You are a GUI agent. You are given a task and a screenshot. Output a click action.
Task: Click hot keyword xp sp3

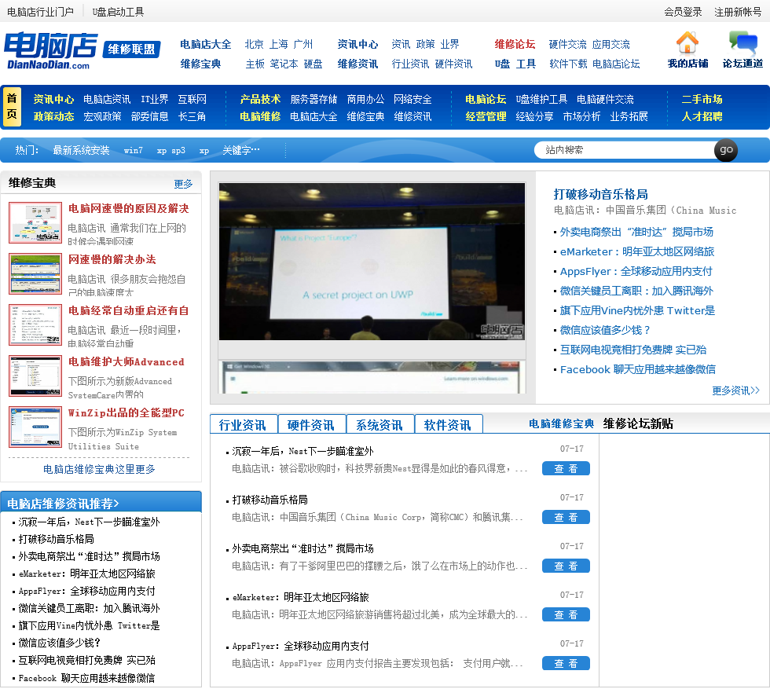point(171,150)
